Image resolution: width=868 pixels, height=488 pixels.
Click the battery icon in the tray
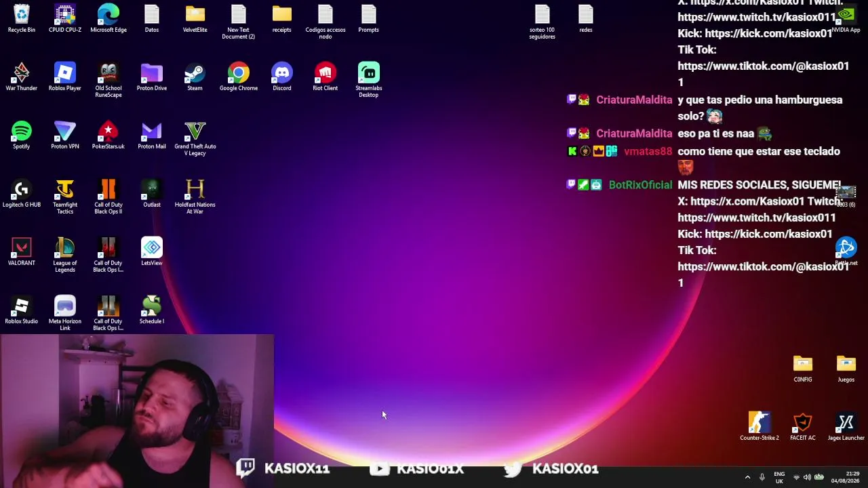(818, 477)
